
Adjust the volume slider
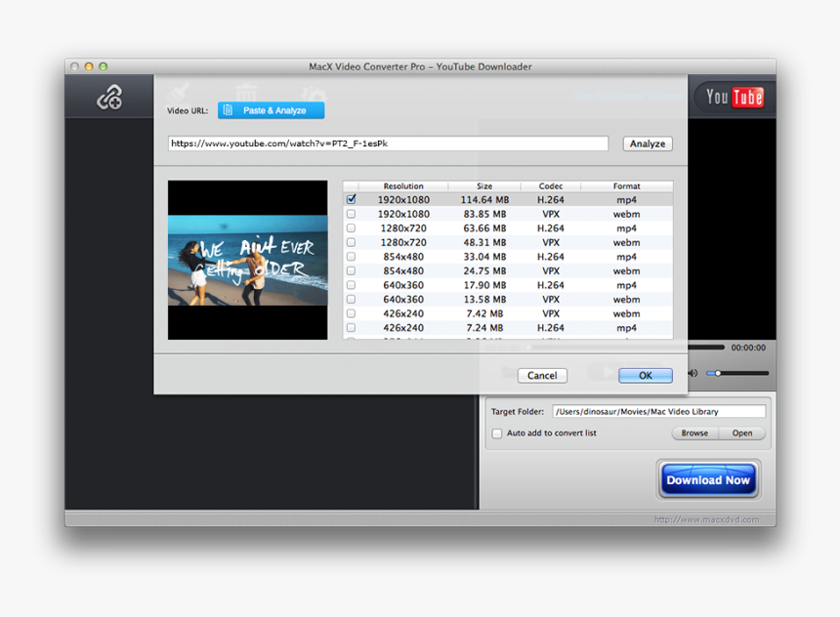[737, 373]
